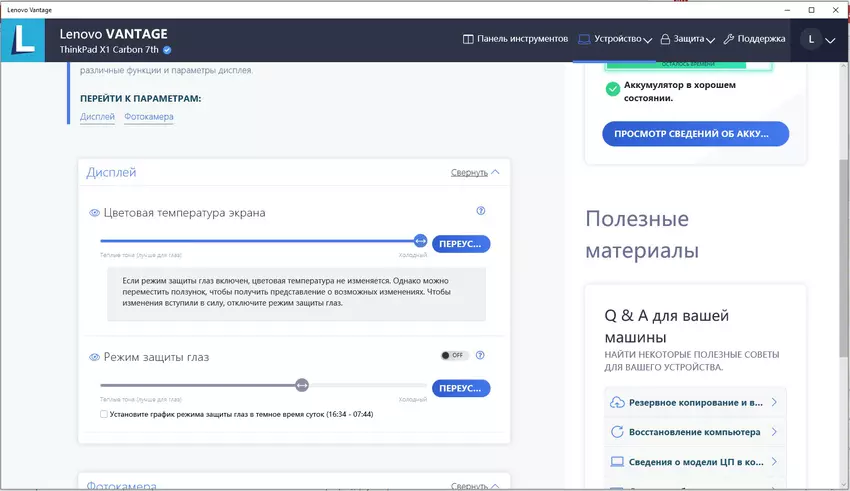Click the eye icon next to Цветовая температура экрана
The width and height of the screenshot is (850, 491).
94,213
